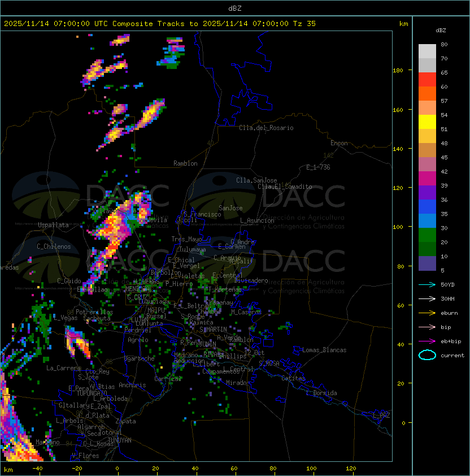The height and width of the screenshot is (476, 470).
Task: Click the cyan 50YD arrow in the legend
Action: click(x=427, y=284)
